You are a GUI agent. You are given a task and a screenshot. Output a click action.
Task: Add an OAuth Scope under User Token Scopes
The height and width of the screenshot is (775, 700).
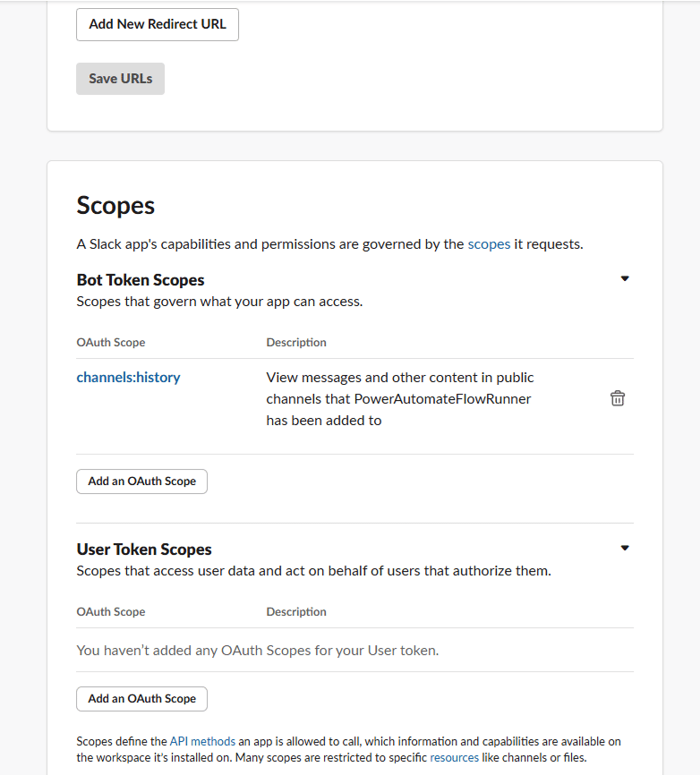[141, 699]
